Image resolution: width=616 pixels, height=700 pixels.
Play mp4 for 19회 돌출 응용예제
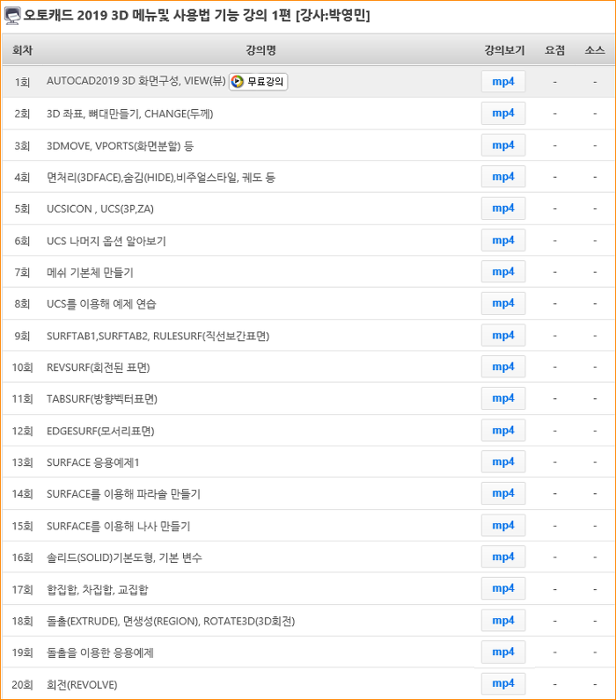(x=503, y=653)
